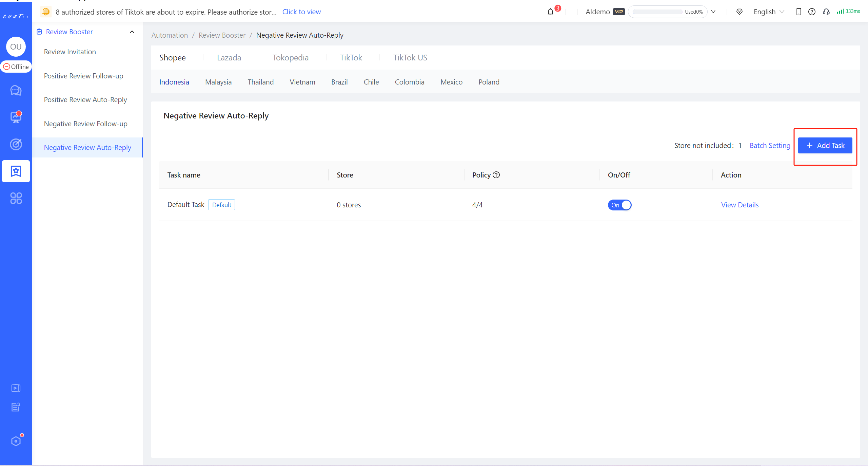Open the English language dropdown
The height and width of the screenshot is (466, 868).
pos(768,12)
